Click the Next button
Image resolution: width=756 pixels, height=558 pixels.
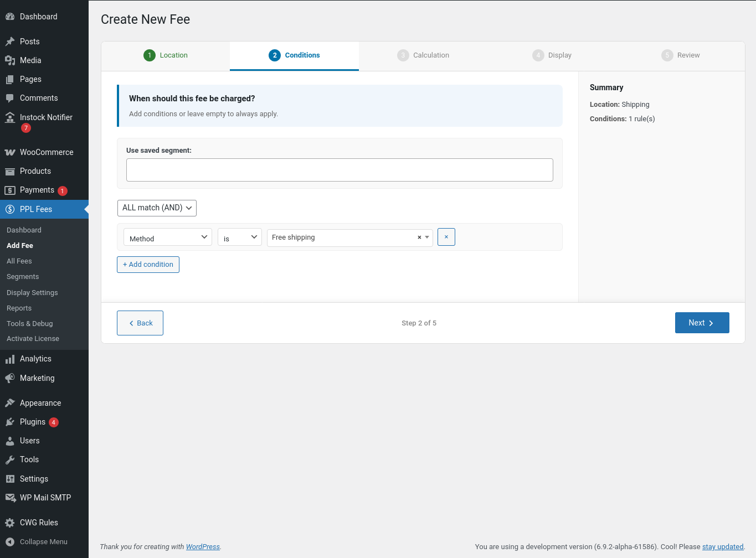(x=701, y=323)
